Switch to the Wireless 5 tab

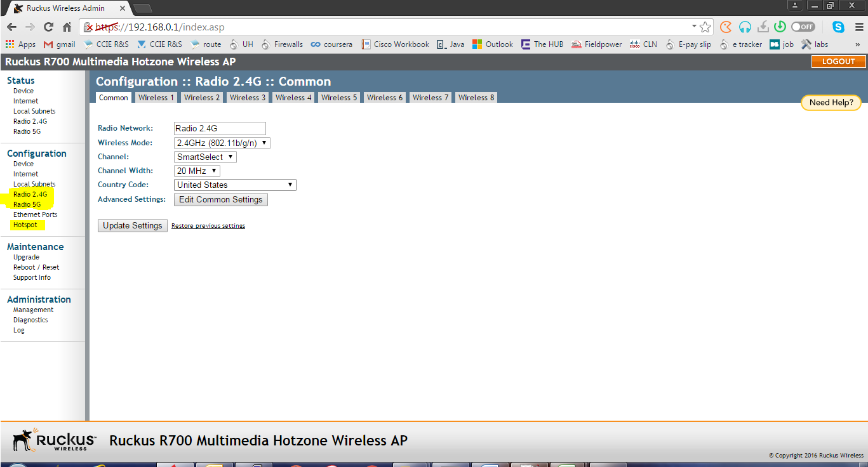coord(338,97)
